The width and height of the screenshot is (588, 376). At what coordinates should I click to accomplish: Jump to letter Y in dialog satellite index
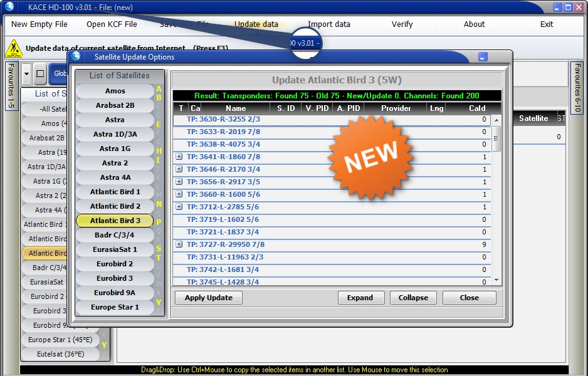click(x=159, y=302)
